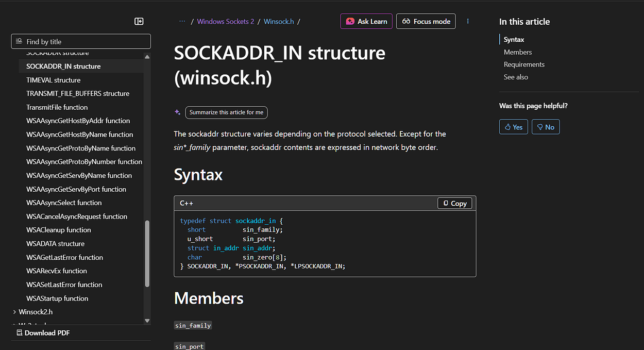
Task: Click the Ask Learn button
Action: click(x=366, y=21)
